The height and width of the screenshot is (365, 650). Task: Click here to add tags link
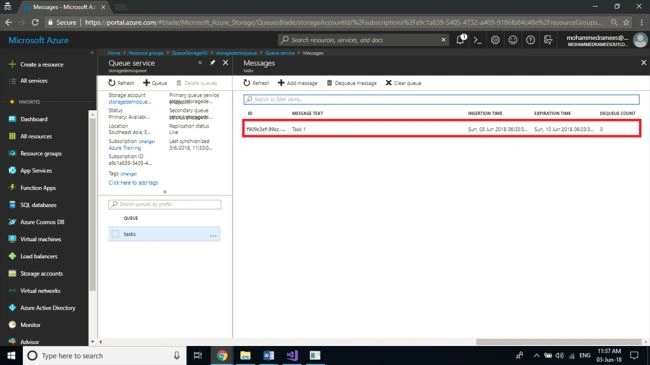pos(133,182)
